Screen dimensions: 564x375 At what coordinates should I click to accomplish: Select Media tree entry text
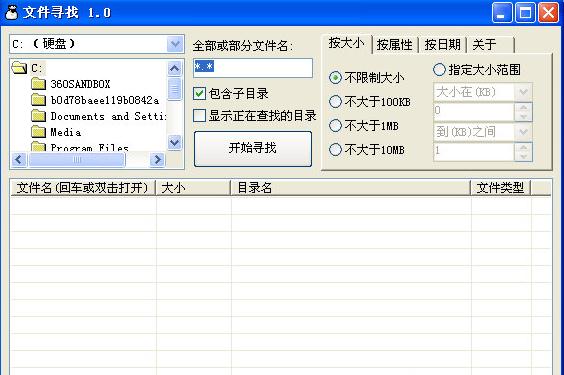(66, 132)
